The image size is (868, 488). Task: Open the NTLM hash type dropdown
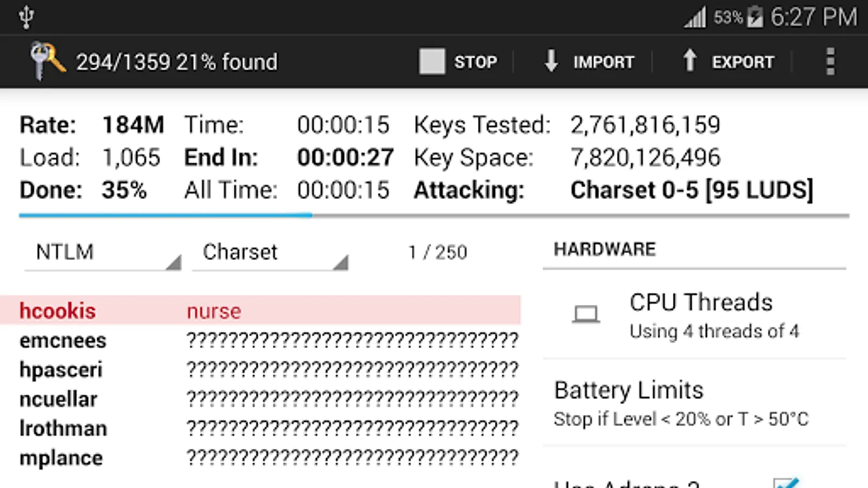[x=102, y=253]
